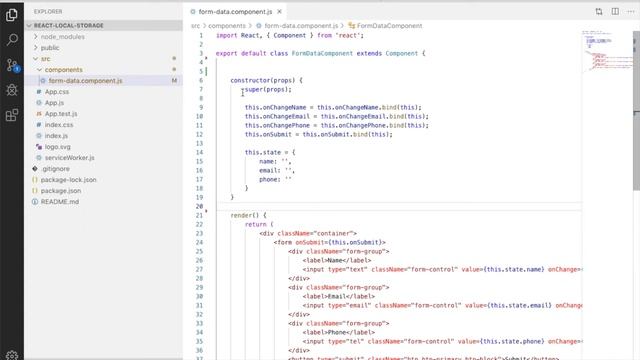Image resolution: width=640 pixels, height=360 pixels.
Task: Click 'constructor(props) {' code line
Action: click(x=266, y=80)
